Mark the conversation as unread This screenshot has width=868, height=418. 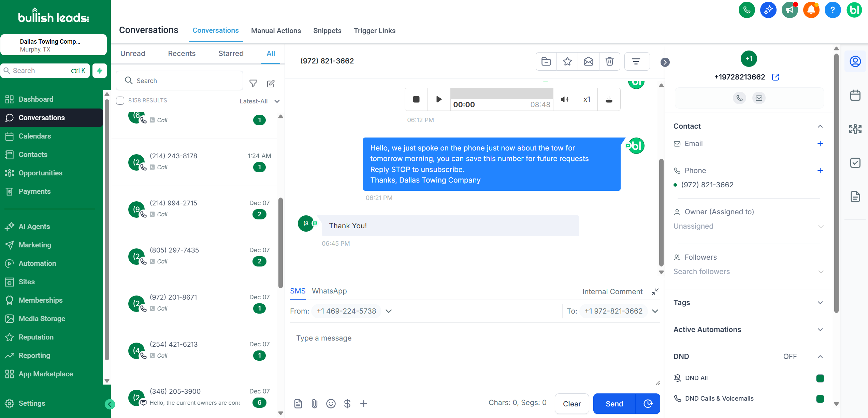[x=588, y=61]
